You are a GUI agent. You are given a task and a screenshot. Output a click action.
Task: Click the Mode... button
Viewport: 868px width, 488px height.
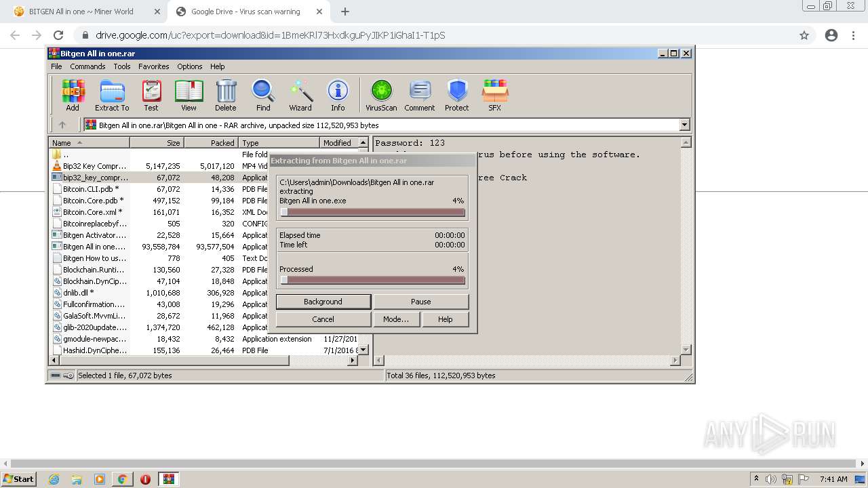click(x=396, y=319)
